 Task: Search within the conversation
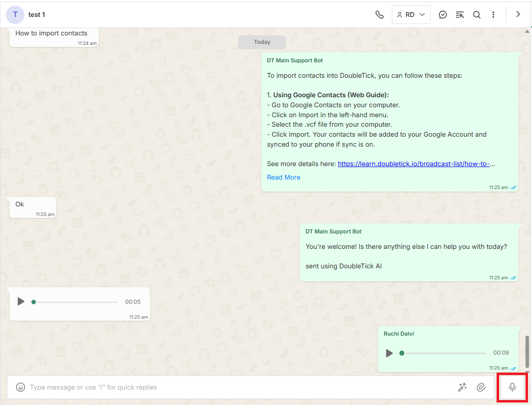(x=477, y=14)
